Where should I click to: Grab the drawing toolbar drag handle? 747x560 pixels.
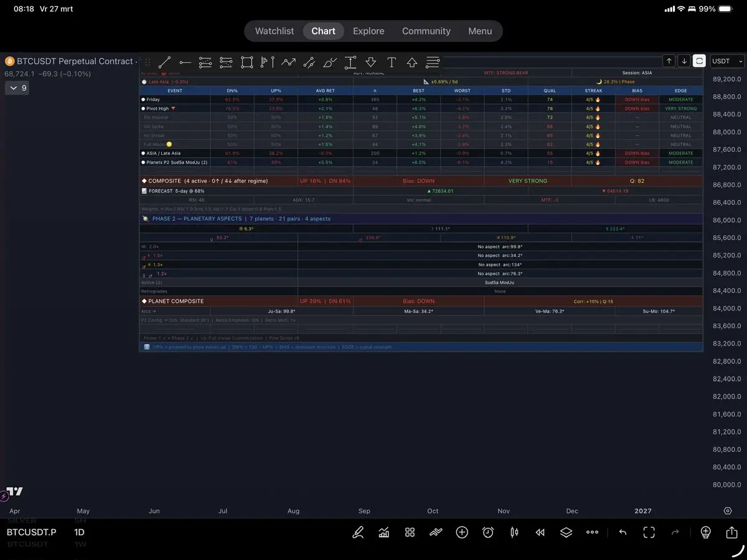[x=148, y=62]
